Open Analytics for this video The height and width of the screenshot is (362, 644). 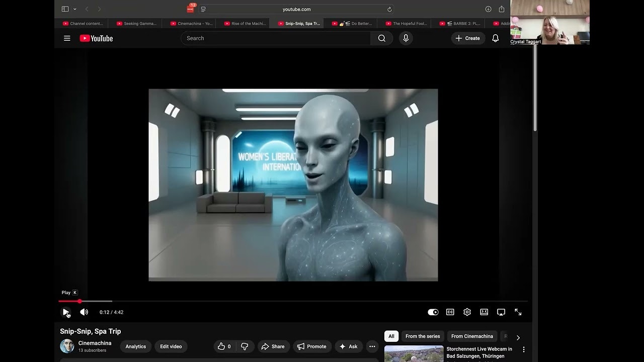[x=135, y=346]
